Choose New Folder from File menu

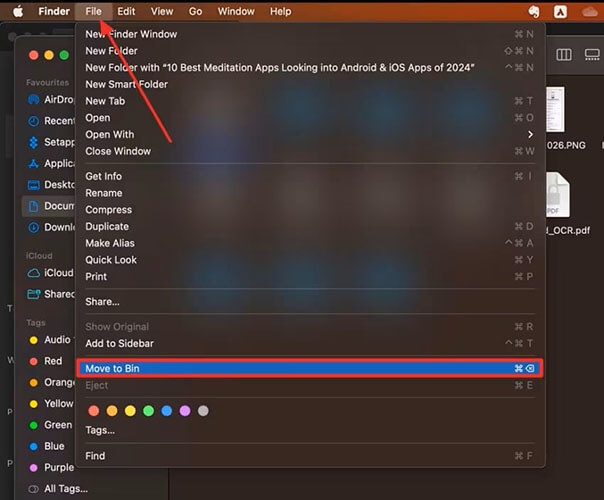pyautogui.click(x=310, y=51)
